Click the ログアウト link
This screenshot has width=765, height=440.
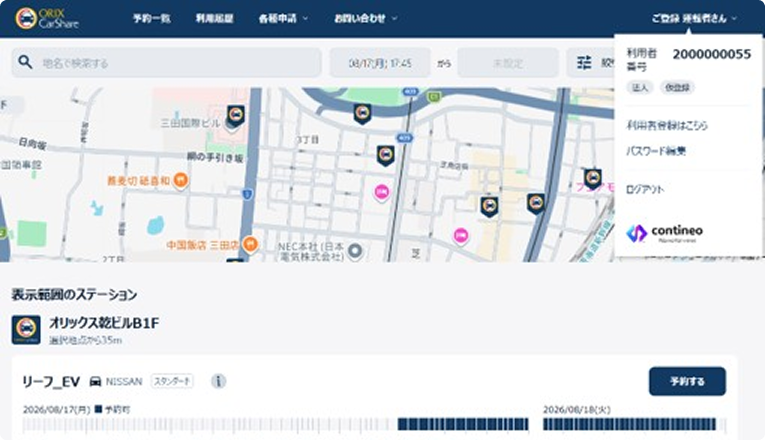pos(645,189)
